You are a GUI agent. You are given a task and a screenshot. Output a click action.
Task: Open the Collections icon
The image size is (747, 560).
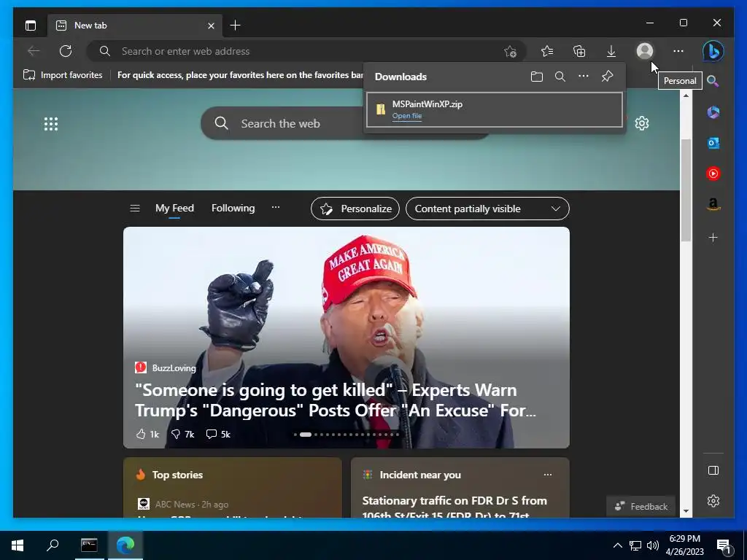(578, 51)
